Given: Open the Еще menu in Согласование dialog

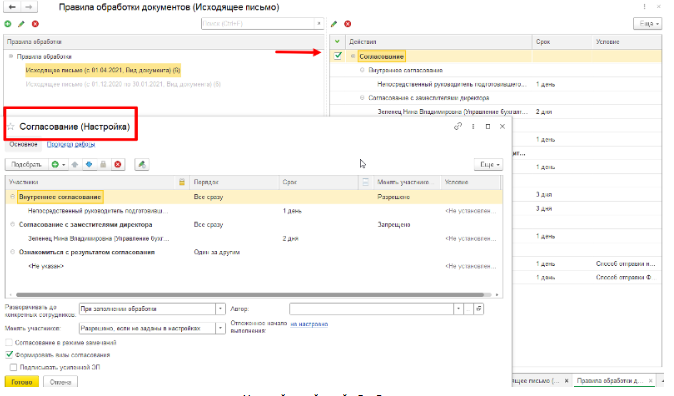Looking at the screenshot, I should (489, 164).
